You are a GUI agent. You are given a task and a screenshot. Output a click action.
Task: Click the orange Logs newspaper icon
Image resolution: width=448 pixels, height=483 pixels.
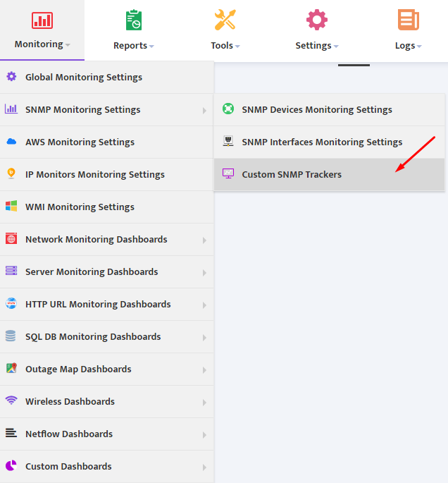tap(409, 20)
